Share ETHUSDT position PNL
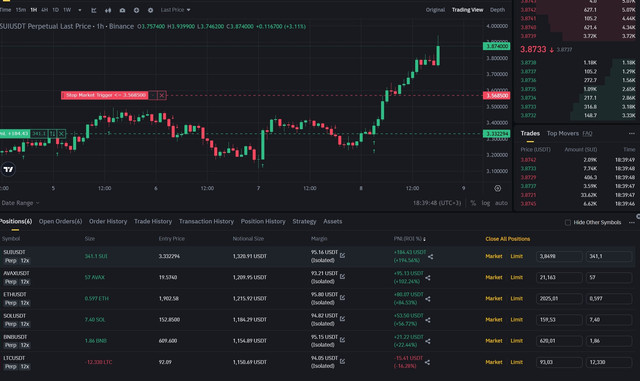Viewport: 640px width, 381px height. (428, 299)
